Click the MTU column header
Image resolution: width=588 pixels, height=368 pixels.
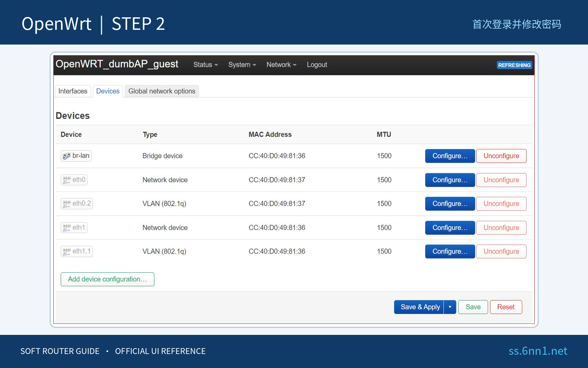click(x=384, y=135)
